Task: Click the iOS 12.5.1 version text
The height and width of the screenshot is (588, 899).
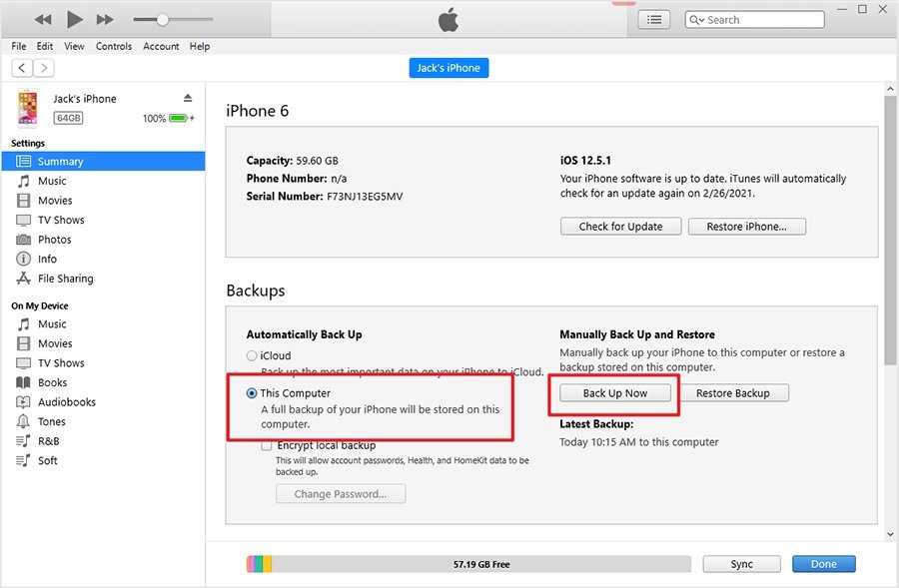Action: [585, 161]
